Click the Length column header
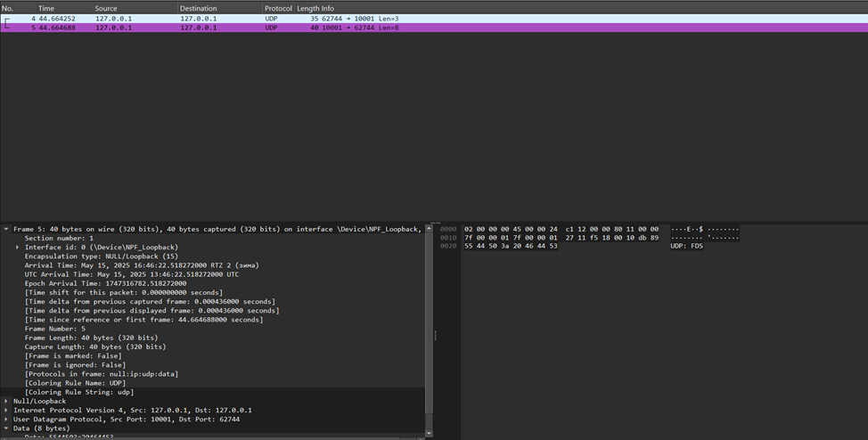This screenshot has height=440, width=868. coord(307,8)
